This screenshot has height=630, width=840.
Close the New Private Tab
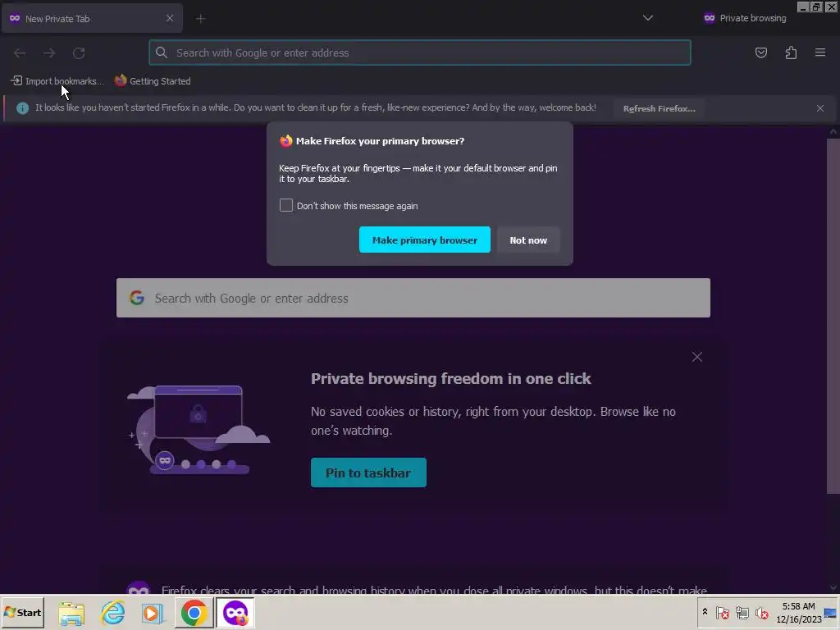[170, 18]
